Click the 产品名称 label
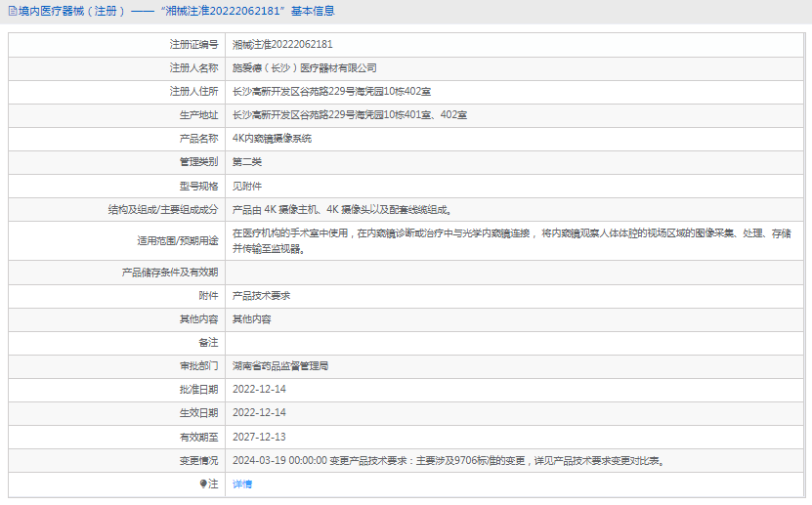 pos(199,138)
